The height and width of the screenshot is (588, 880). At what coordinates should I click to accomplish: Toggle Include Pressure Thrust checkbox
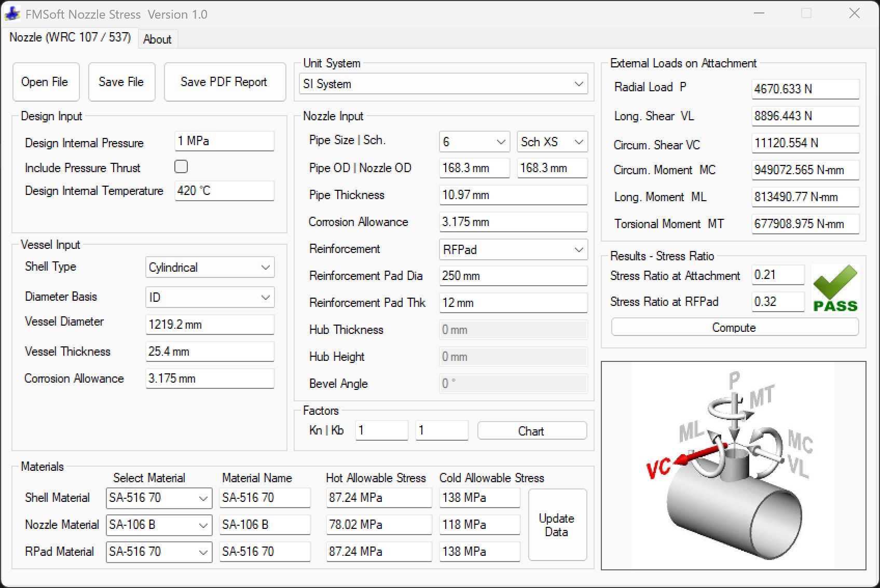181,166
